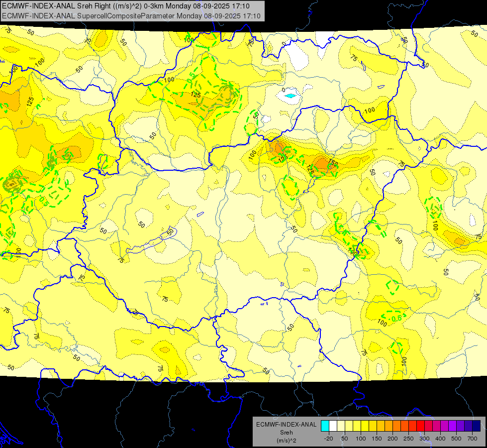Select the white legend swatch

pyautogui.click(x=333, y=426)
